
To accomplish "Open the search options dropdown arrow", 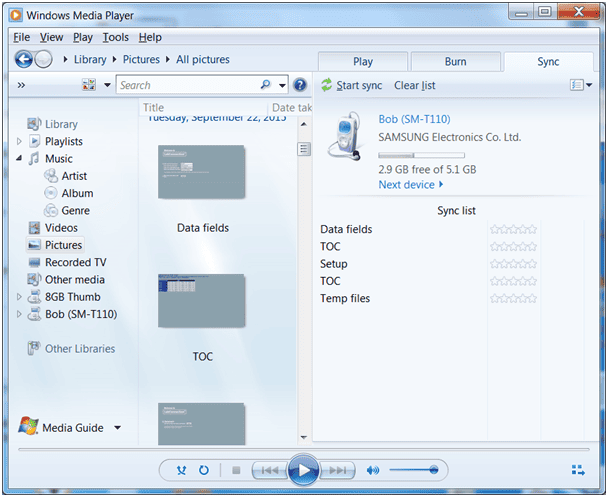I will 282,85.
